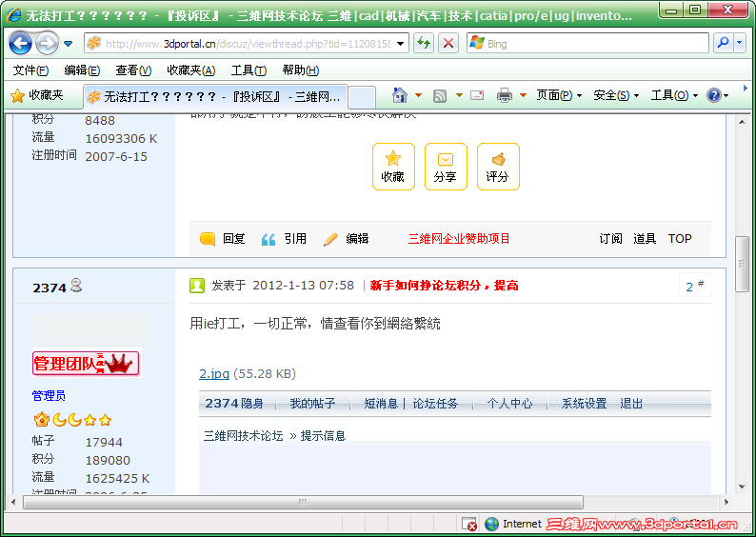Click the 评分 thumbs-up button

pos(498,167)
